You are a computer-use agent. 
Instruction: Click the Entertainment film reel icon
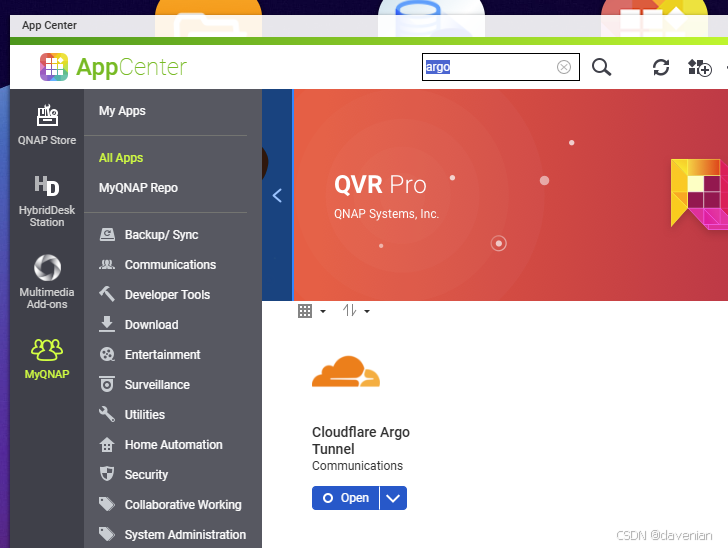(107, 354)
